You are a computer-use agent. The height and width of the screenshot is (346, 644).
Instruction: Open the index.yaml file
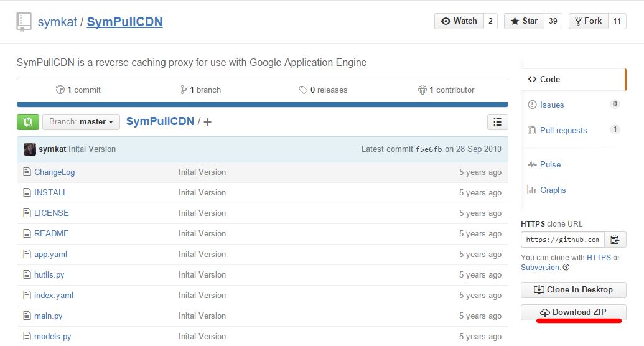[54, 296]
